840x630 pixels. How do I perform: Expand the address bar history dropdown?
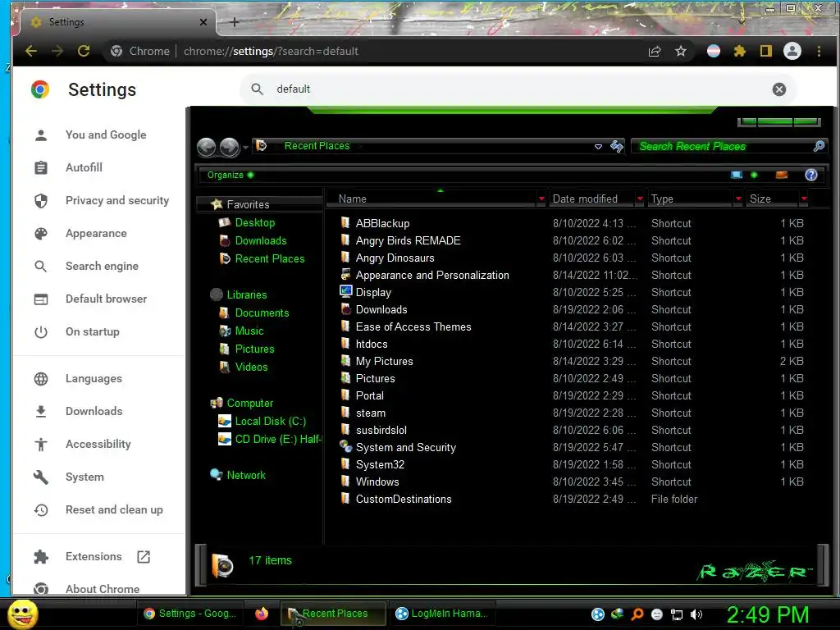(x=598, y=147)
